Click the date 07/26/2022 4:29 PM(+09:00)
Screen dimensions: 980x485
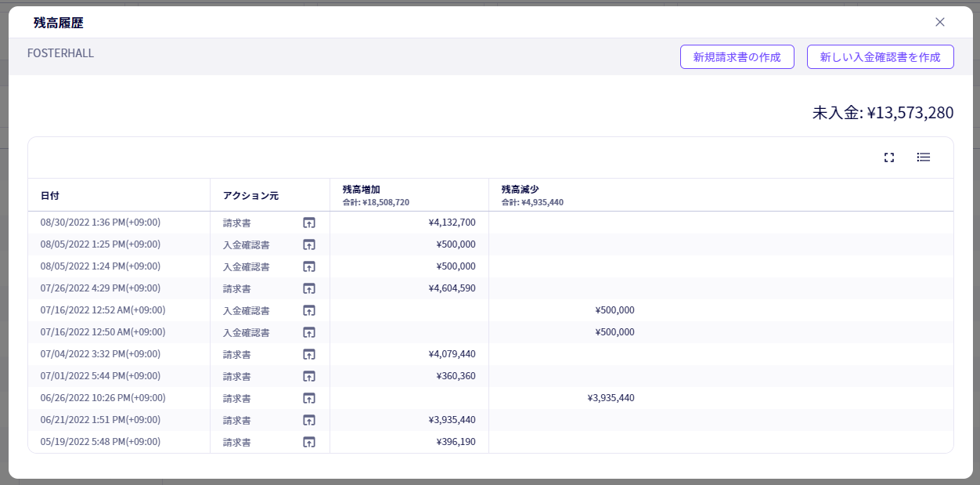pos(100,288)
